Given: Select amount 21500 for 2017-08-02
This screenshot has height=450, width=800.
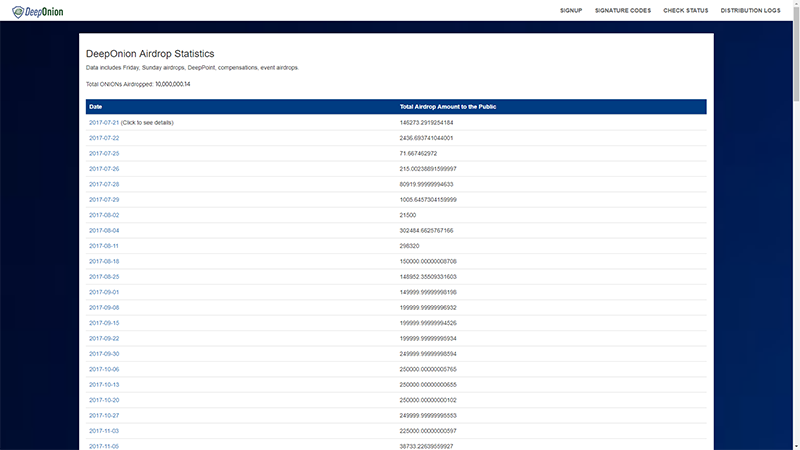Looking at the screenshot, I should [408, 215].
